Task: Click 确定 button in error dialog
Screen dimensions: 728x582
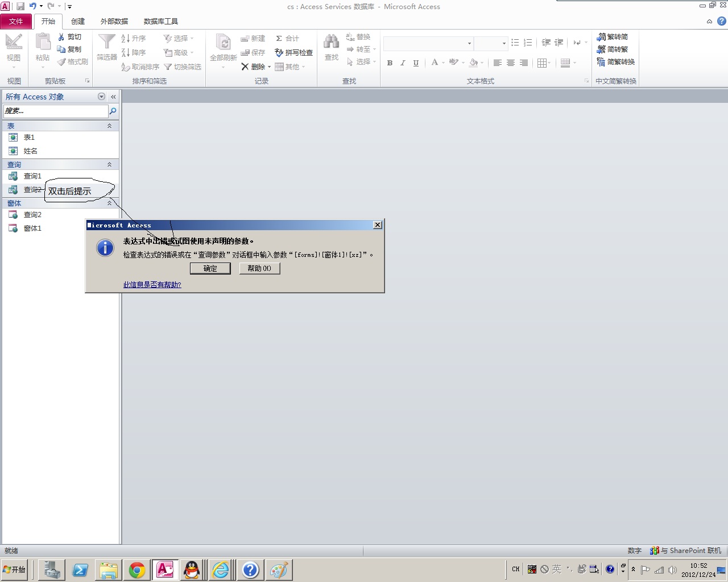Action: 210,268
